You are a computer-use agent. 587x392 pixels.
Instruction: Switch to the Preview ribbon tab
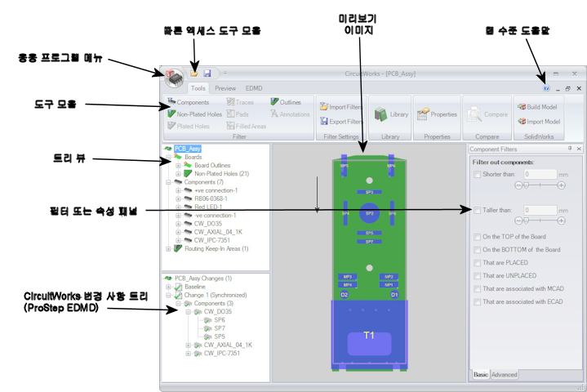pos(225,88)
